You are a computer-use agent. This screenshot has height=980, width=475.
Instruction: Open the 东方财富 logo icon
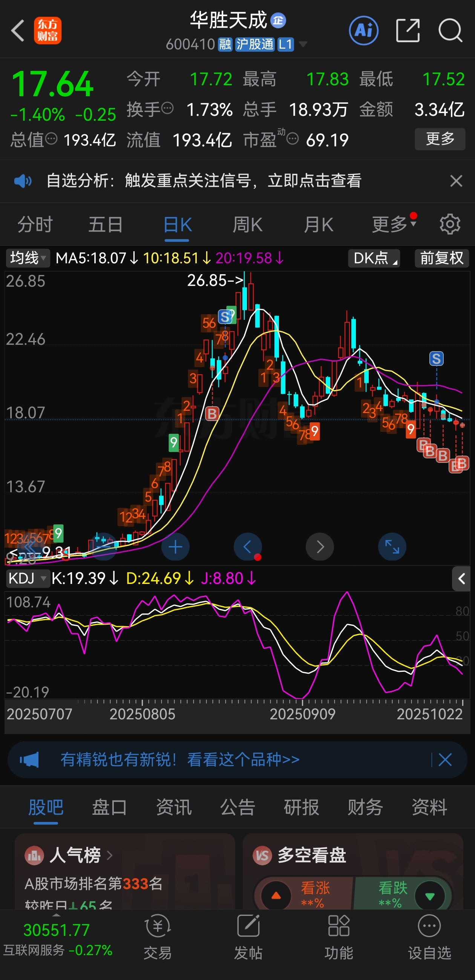pos(47,31)
